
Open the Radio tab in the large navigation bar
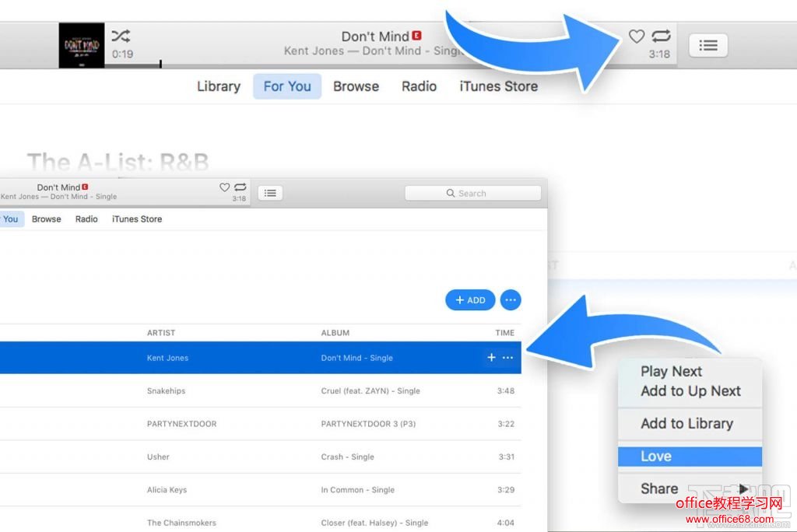(419, 86)
